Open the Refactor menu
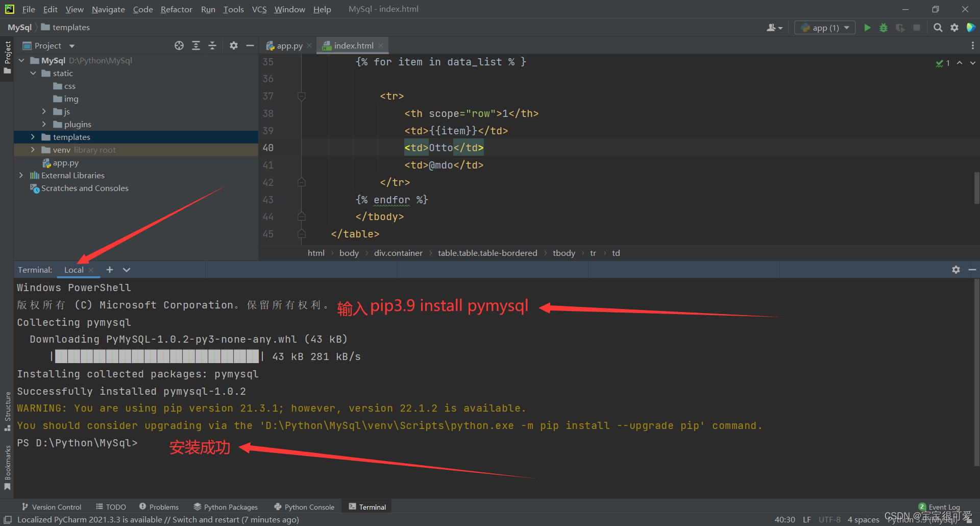 point(176,9)
